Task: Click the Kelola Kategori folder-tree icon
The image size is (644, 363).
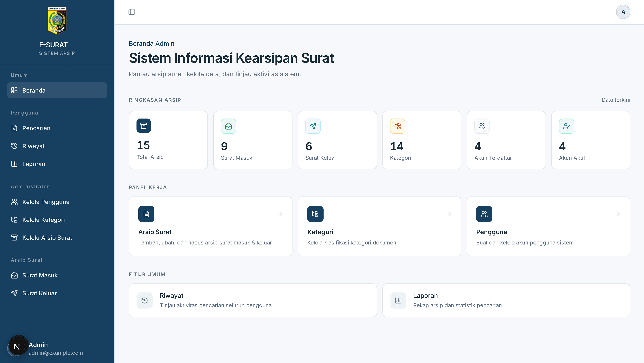Action: (14, 220)
